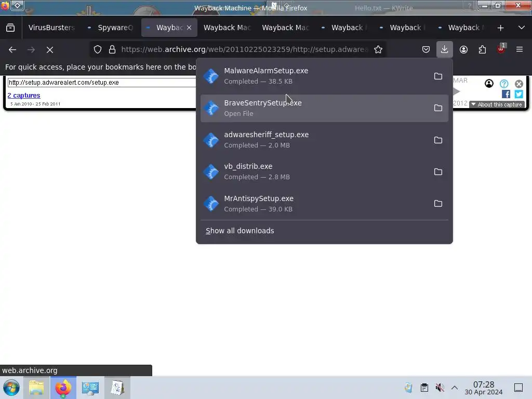Open system settings taskbar icon
The width and height of the screenshot is (532, 399).
pyautogui.click(x=90, y=388)
